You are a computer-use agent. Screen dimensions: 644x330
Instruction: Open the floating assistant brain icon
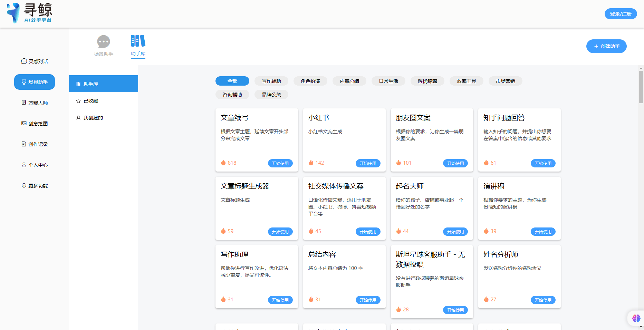[x=636, y=318]
